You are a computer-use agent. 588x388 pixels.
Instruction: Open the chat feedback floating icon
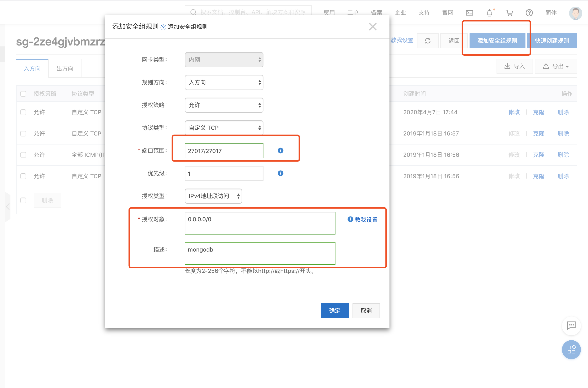click(571, 326)
